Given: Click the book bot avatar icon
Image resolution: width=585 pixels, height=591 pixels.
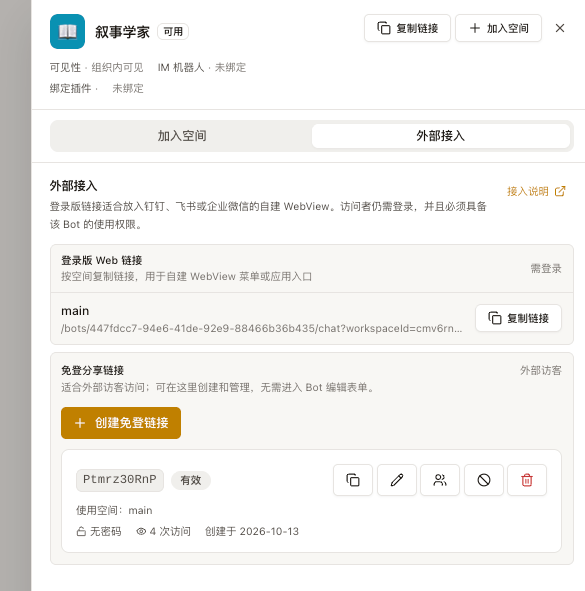Looking at the screenshot, I should [67, 32].
